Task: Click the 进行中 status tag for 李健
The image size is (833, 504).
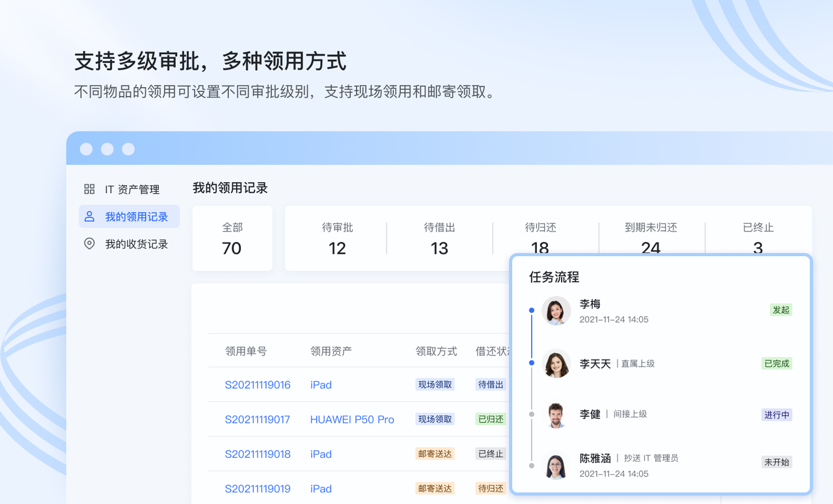Action: pos(777,415)
